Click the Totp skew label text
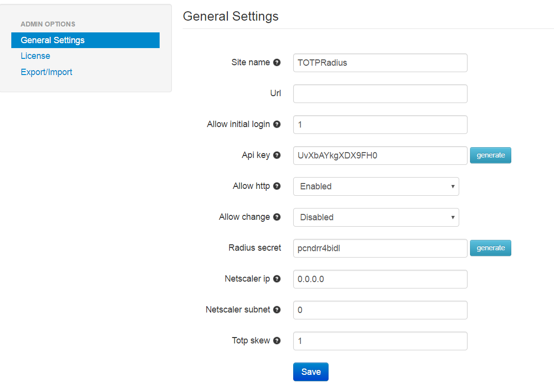 point(251,340)
